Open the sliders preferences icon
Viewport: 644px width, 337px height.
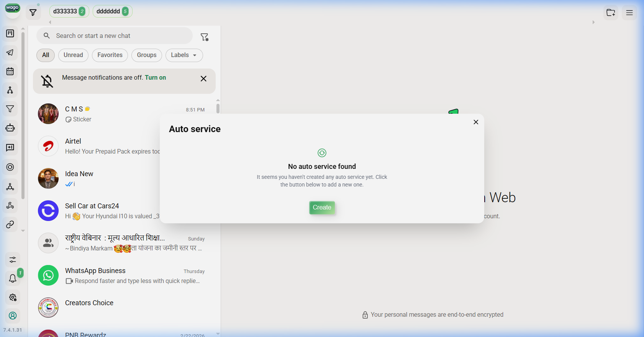point(13,260)
